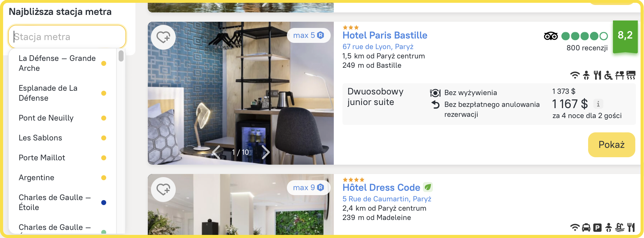
Task: Click parking icon for Hôtel Dress Code
Action: [597, 228]
